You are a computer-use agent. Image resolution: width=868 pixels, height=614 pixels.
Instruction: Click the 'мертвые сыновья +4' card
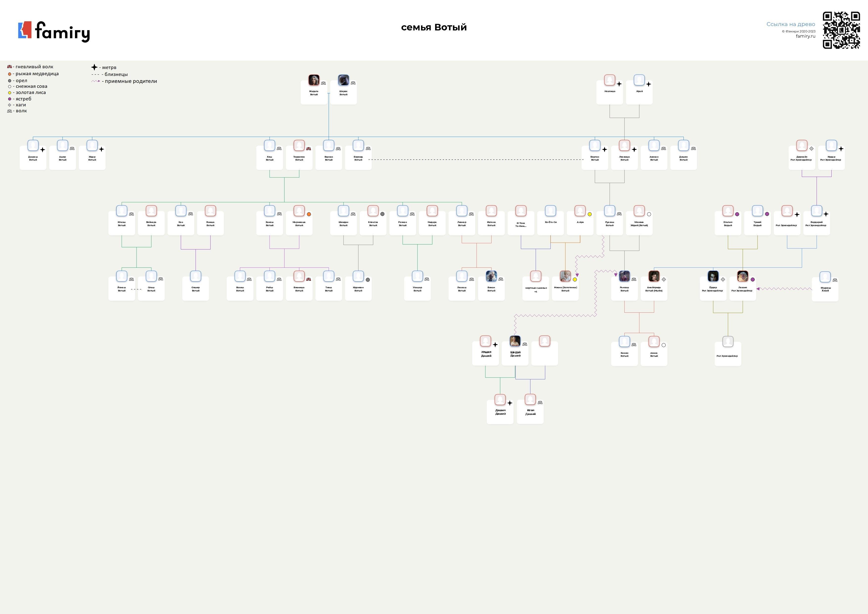click(x=536, y=289)
